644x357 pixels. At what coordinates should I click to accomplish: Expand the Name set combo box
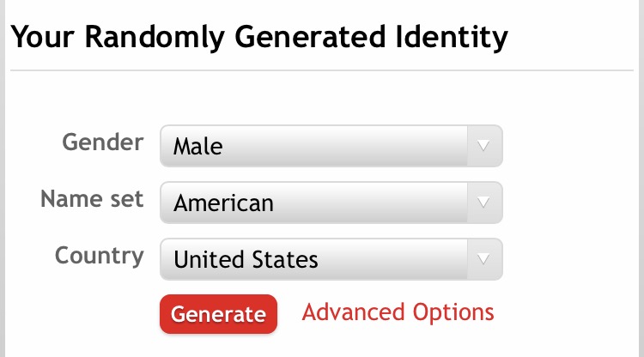[331, 203]
